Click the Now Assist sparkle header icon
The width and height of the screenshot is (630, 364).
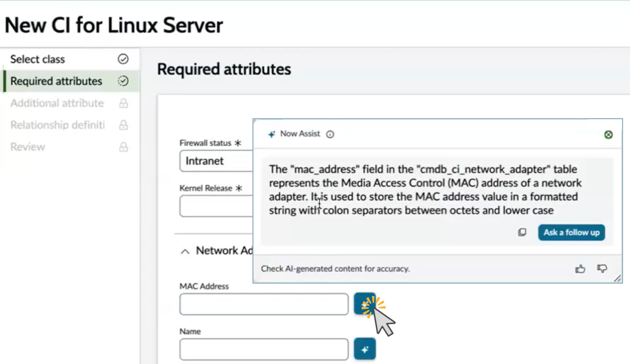click(x=272, y=134)
